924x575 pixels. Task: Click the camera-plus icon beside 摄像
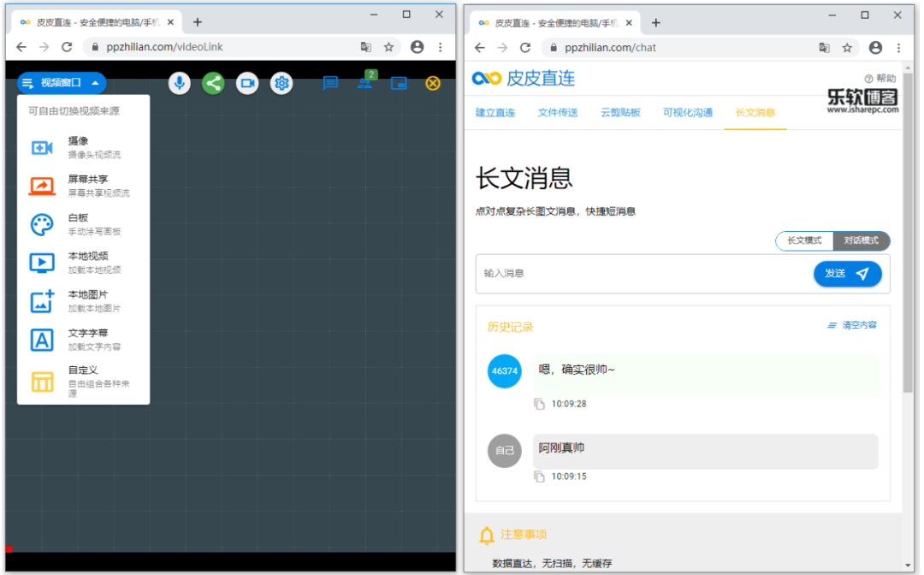tap(42, 147)
